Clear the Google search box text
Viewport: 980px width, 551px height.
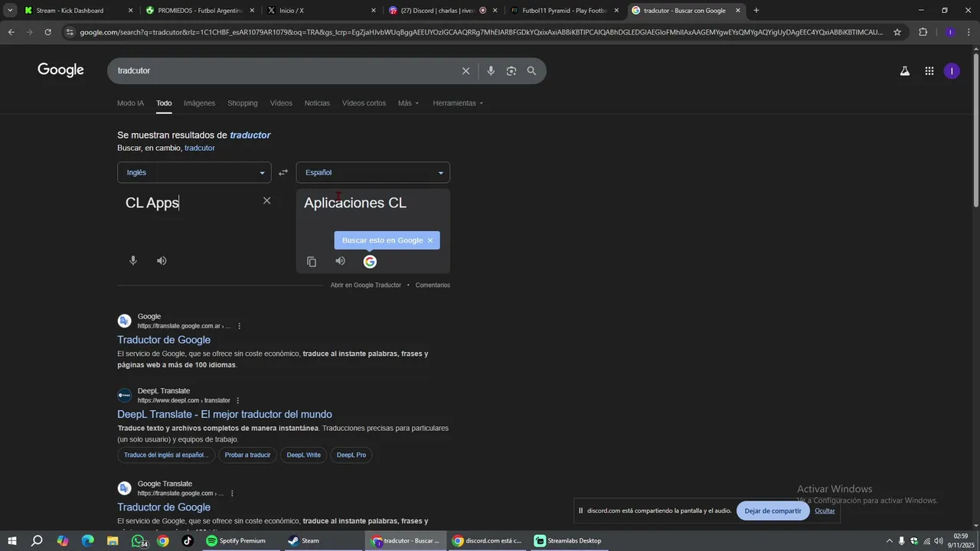click(x=465, y=71)
